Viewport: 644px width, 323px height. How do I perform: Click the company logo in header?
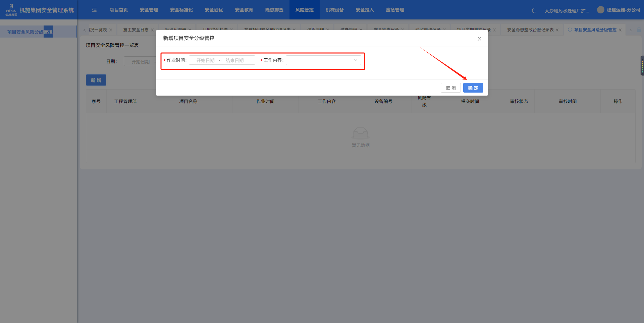(11, 10)
